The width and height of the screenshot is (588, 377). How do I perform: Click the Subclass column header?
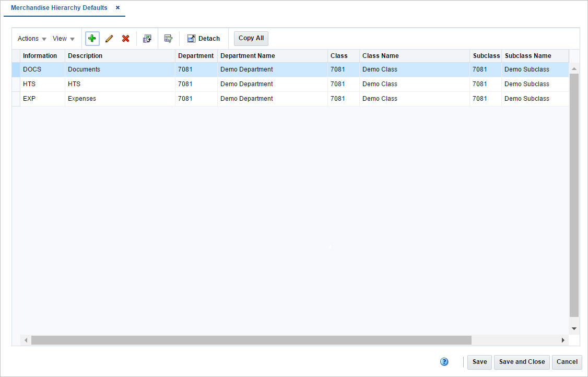[486, 56]
